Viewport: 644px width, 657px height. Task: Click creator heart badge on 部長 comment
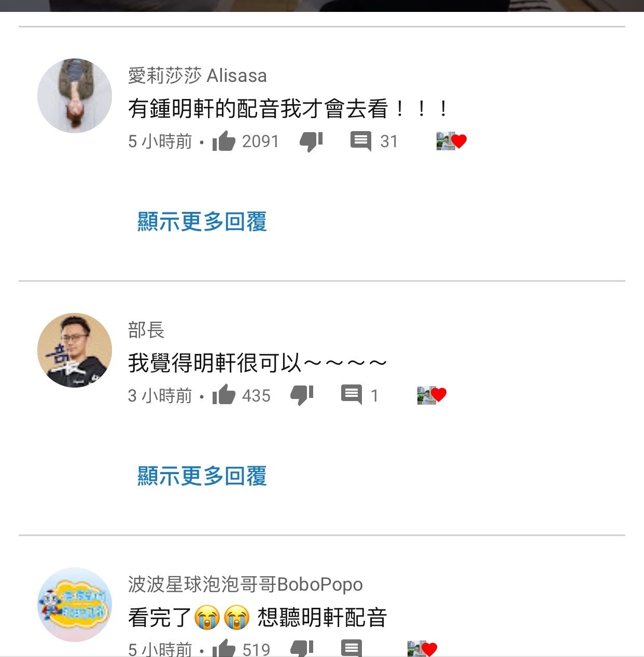pos(432,395)
